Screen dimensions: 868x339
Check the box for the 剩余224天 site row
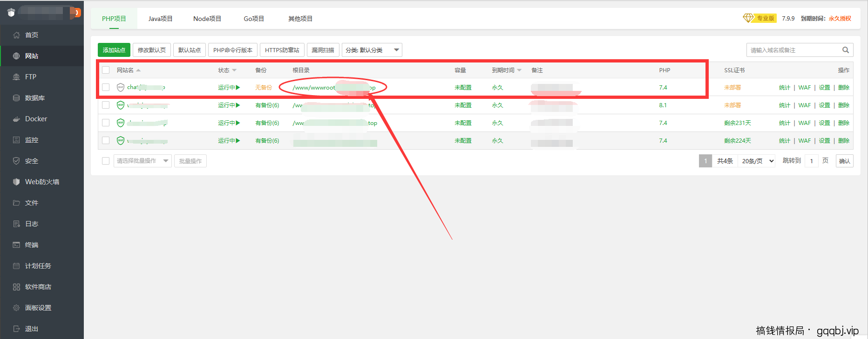(106, 140)
